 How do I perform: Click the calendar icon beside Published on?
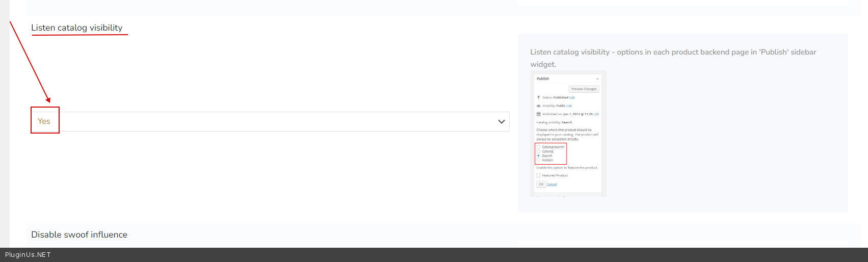[x=538, y=114]
